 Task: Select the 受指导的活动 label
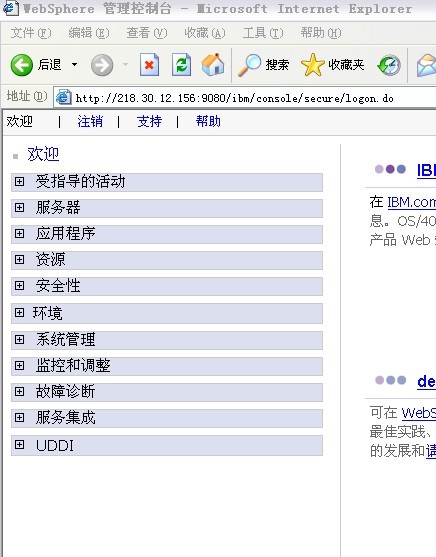click(80, 182)
